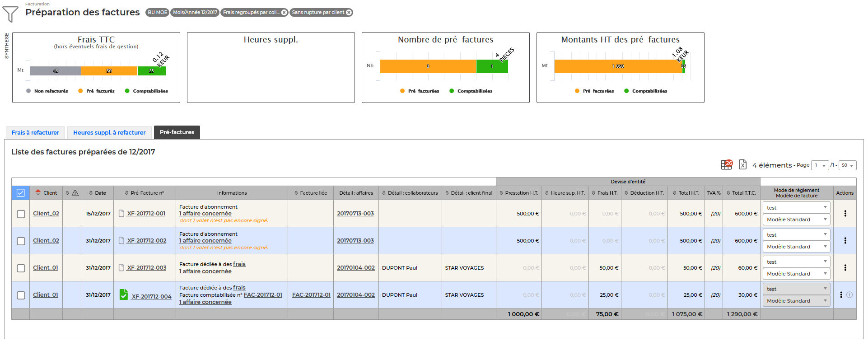Image resolution: width=868 pixels, height=341 pixels.
Task: Check the XF-201712-003 row checkbox
Action: (x=21, y=268)
